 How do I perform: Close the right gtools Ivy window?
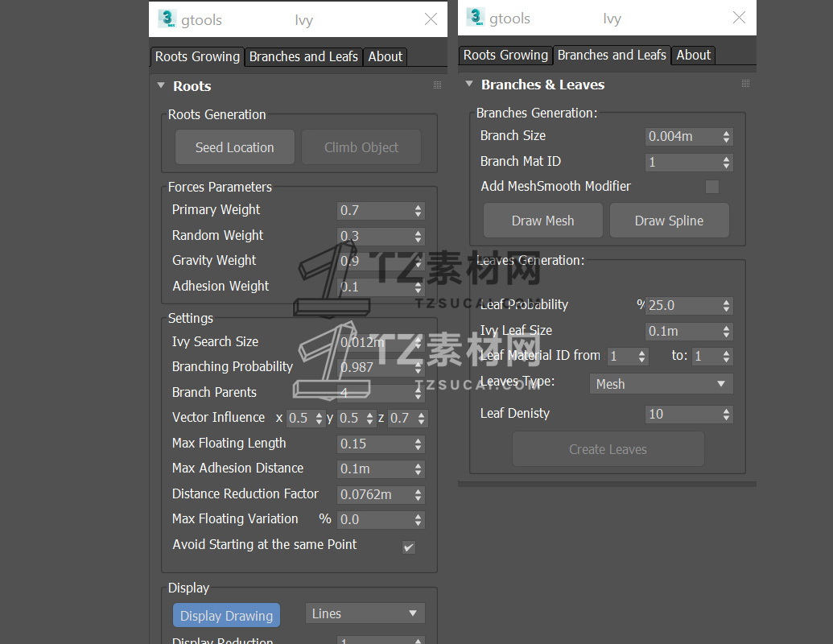click(739, 18)
